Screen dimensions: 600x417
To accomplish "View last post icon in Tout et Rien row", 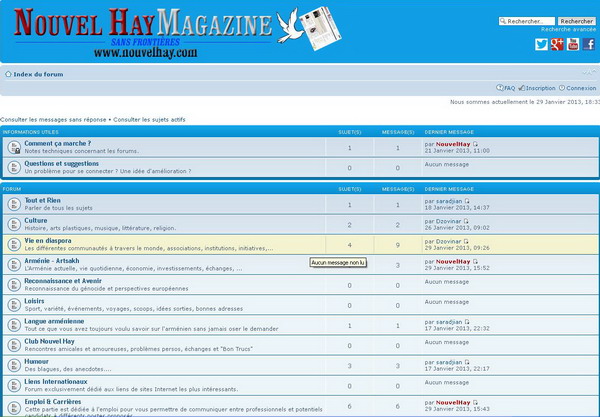I will 467,201.
